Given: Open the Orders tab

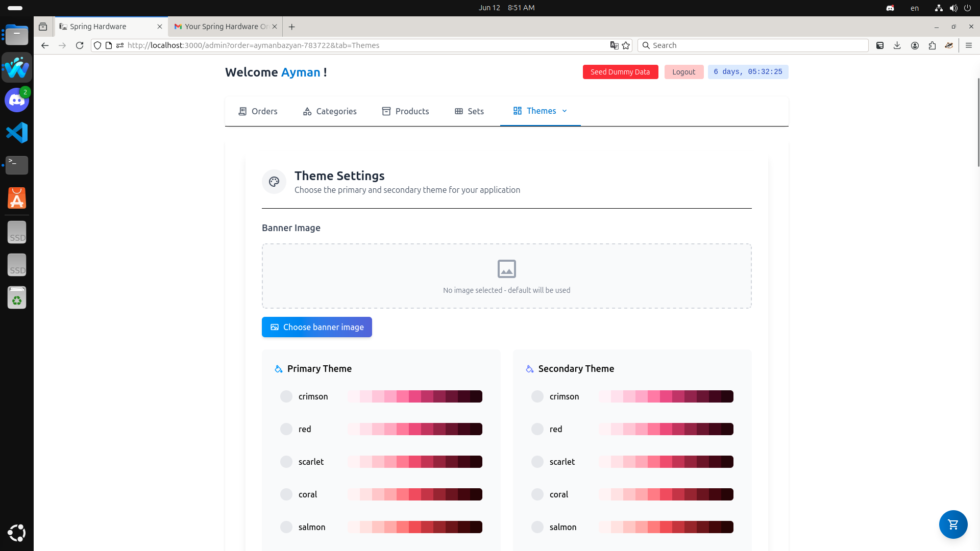Looking at the screenshot, I should [x=258, y=111].
